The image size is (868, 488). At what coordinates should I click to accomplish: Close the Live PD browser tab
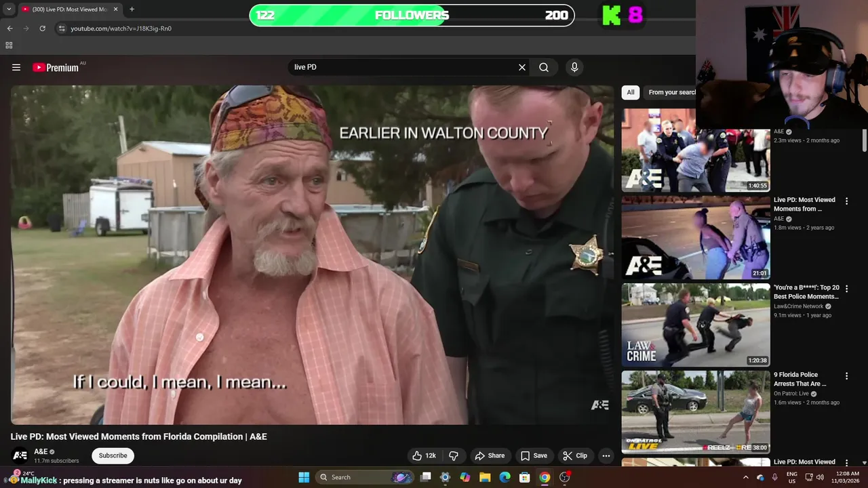click(x=115, y=9)
